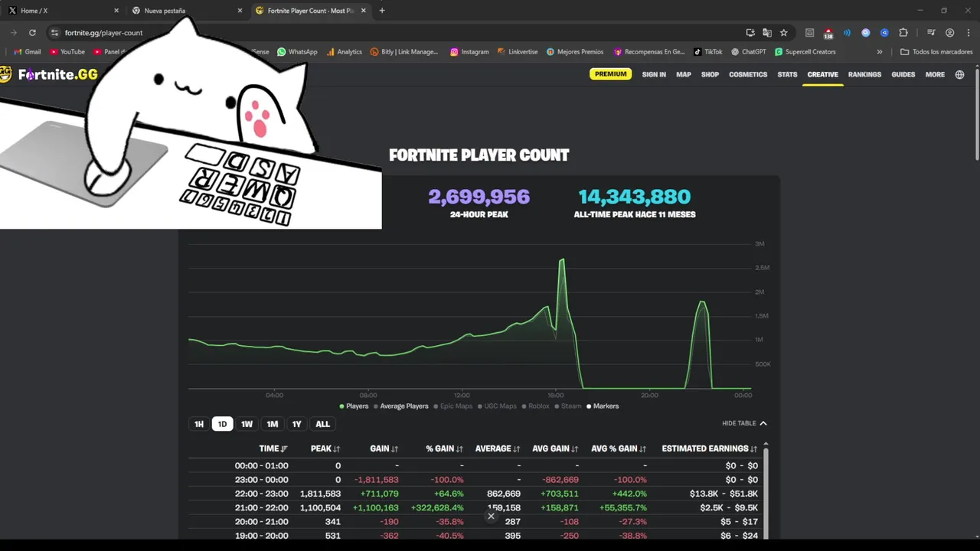980x551 pixels.
Task: Click the SIGN IN link
Action: coord(654,74)
